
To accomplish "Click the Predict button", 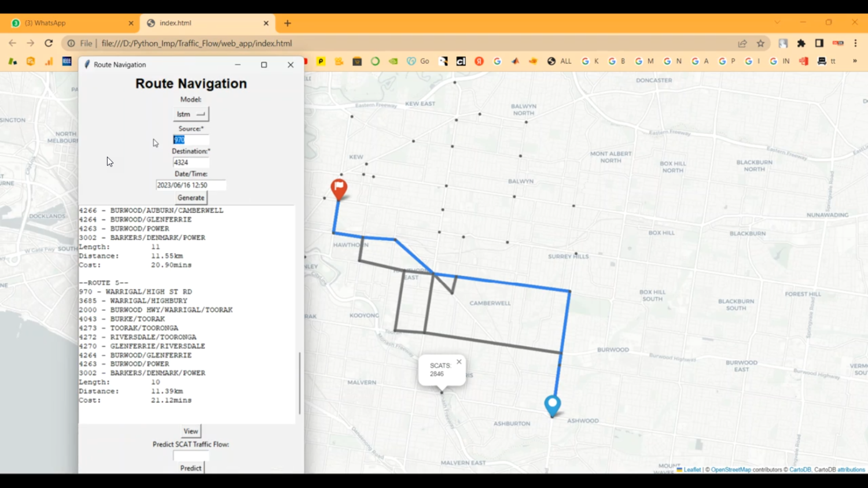I will tap(190, 468).
